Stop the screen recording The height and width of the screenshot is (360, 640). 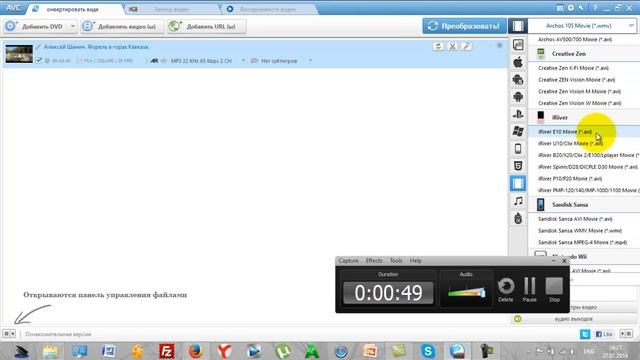coord(554,289)
